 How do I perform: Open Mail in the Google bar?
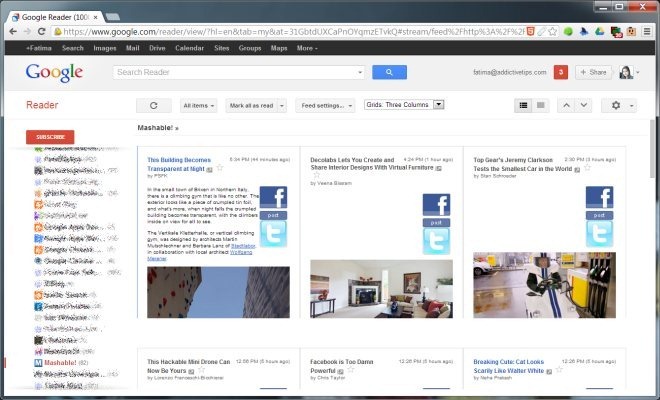pyautogui.click(x=132, y=48)
